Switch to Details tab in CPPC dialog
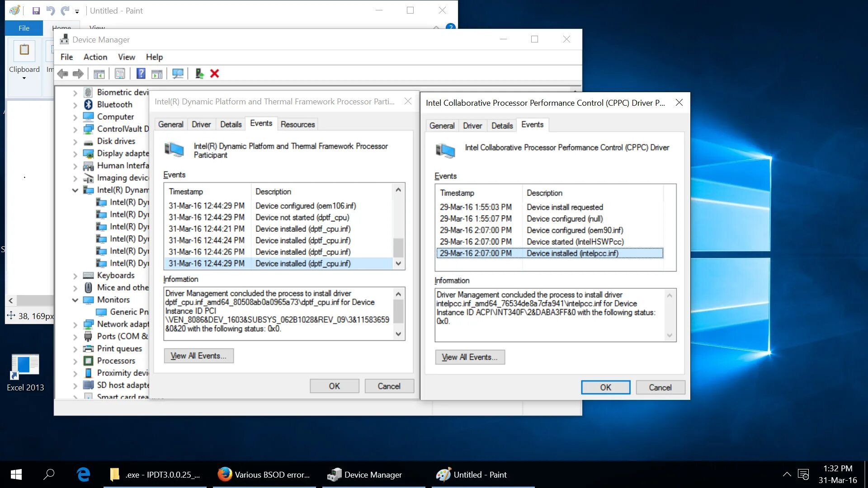The width and height of the screenshot is (868, 488). (502, 126)
